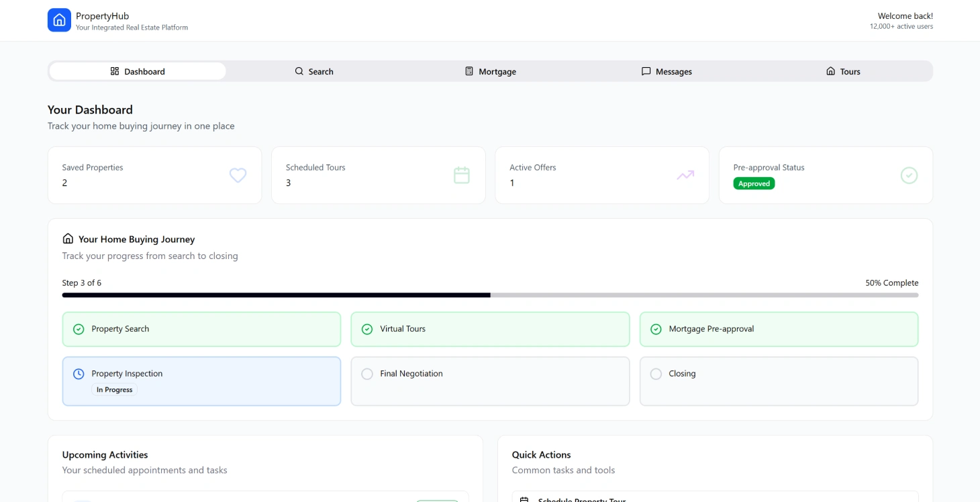Click the heart icon on Saved Properties card
This screenshot has height=502, width=980.
238,175
